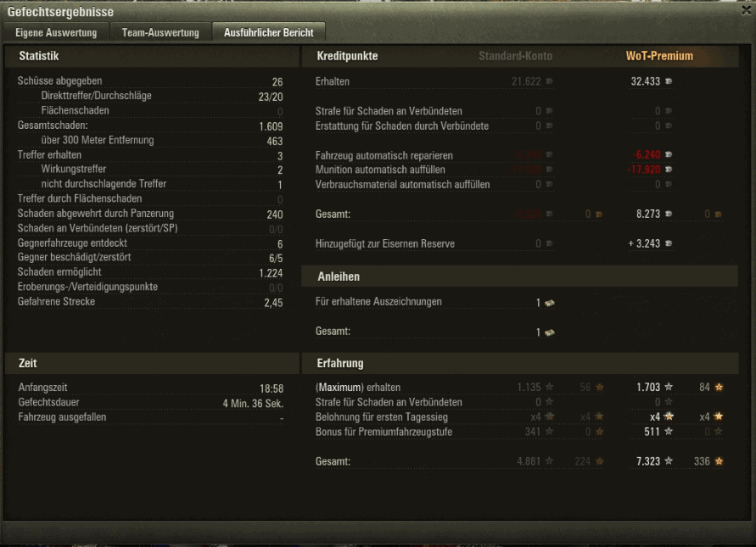Click star icon beside 511 premium bonus
Image resolution: width=756 pixels, height=547 pixels.
(669, 432)
